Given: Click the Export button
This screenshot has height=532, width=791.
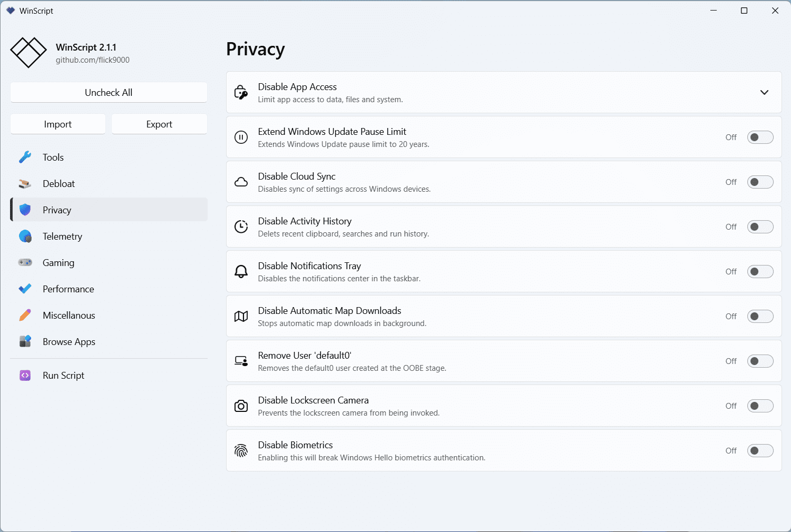Looking at the screenshot, I should point(159,124).
